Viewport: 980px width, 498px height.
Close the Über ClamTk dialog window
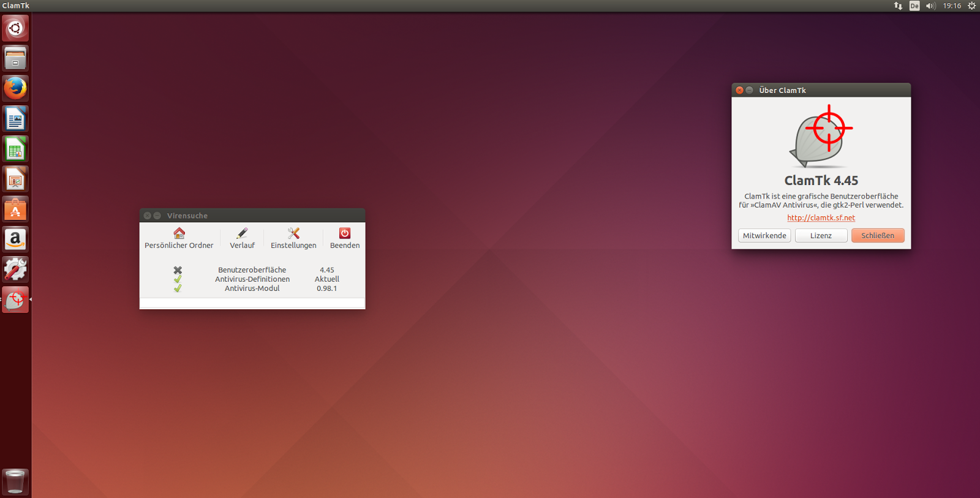(739, 90)
